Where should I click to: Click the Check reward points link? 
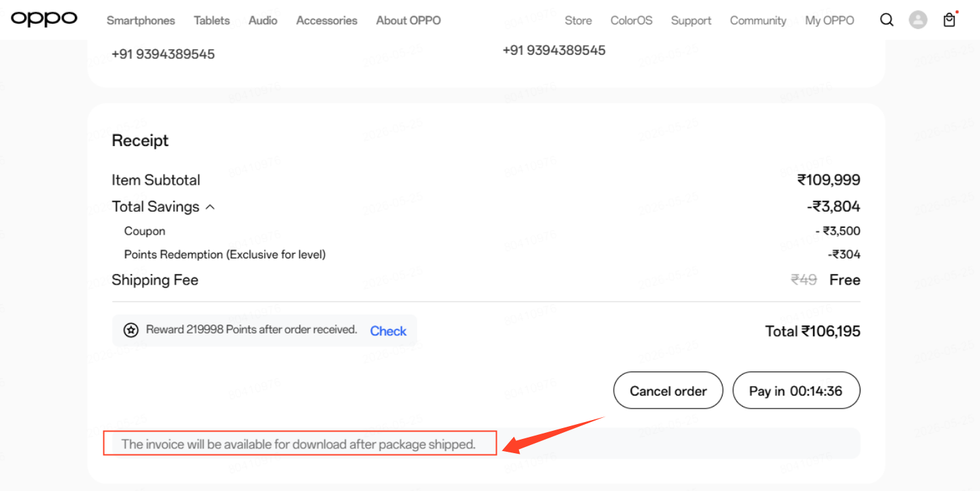388,331
